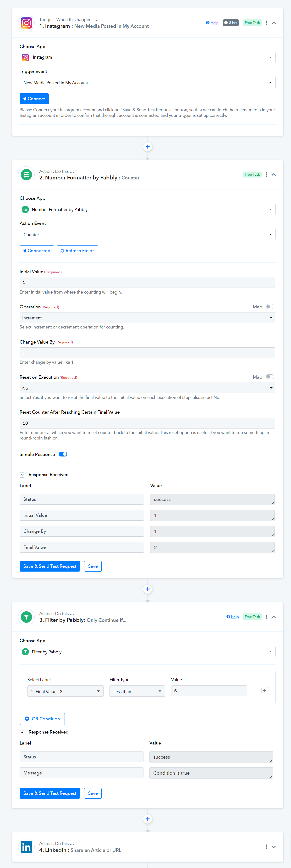Toggle the Map switch for Operation

click(x=270, y=307)
